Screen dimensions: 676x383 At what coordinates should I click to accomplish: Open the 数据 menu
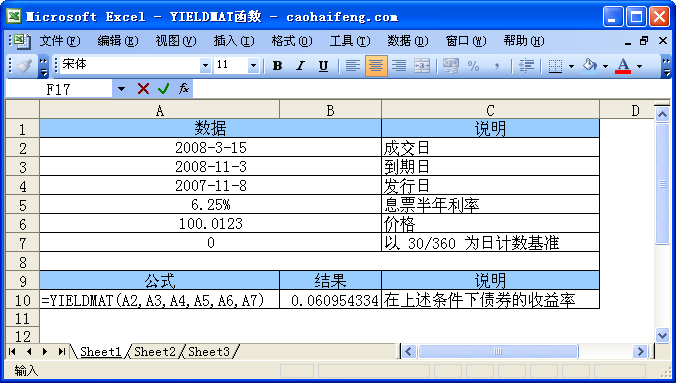coord(407,41)
